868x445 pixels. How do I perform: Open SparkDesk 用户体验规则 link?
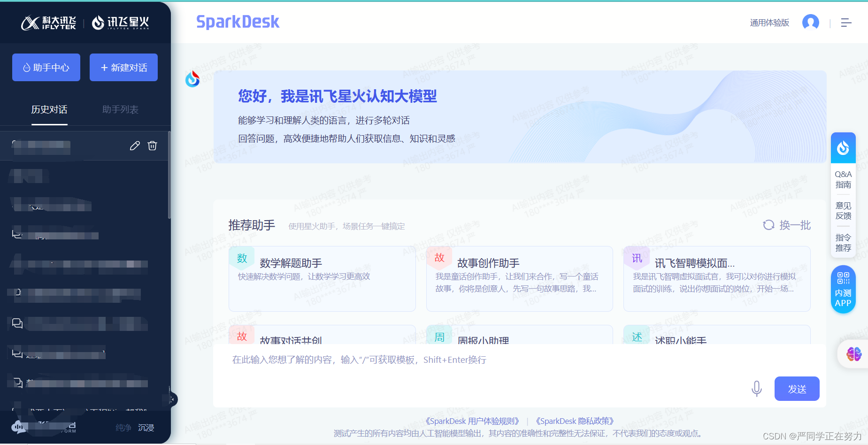click(472, 421)
